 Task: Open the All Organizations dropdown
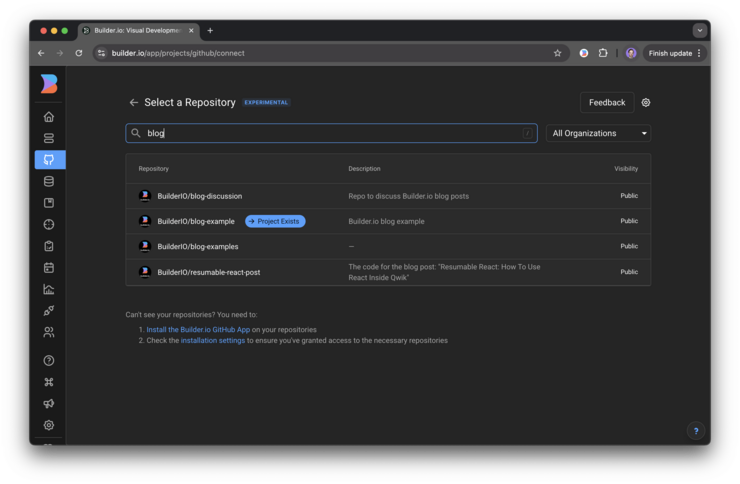click(x=598, y=133)
